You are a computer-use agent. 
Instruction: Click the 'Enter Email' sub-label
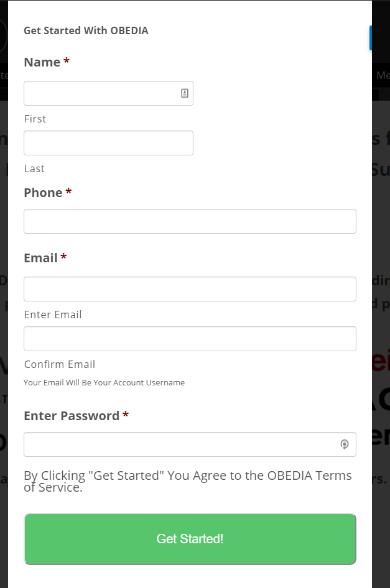point(53,315)
